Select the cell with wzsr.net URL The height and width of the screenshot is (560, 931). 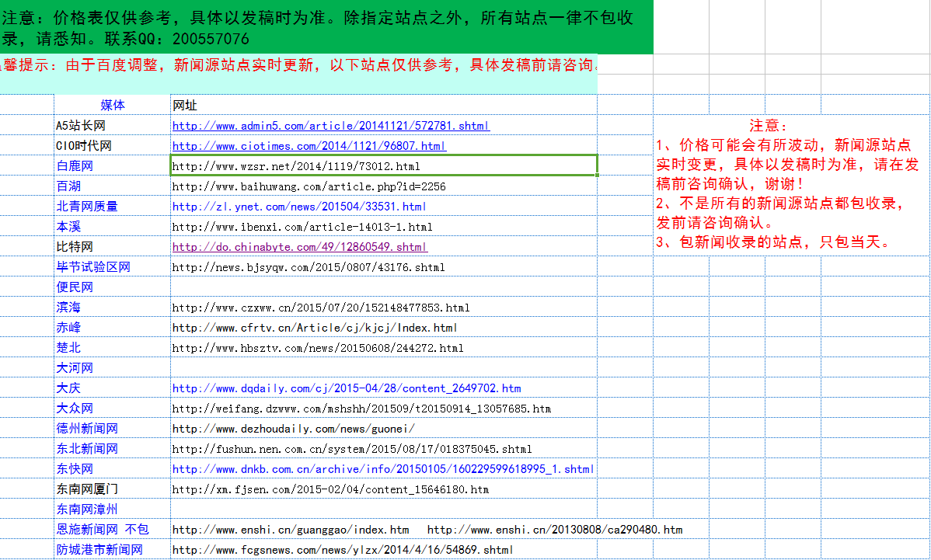pyautogui.click(x=384, y=166)
